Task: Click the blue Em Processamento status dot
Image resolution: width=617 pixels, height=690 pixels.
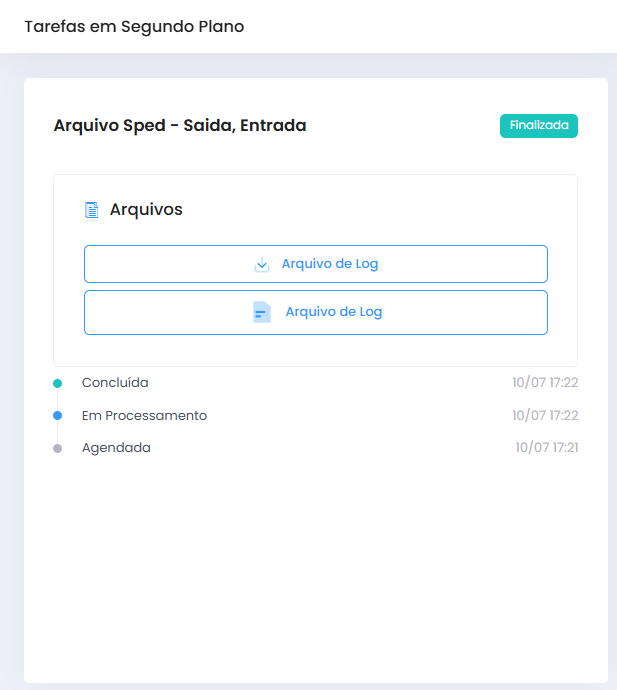Action: click(x=57, y=415)
